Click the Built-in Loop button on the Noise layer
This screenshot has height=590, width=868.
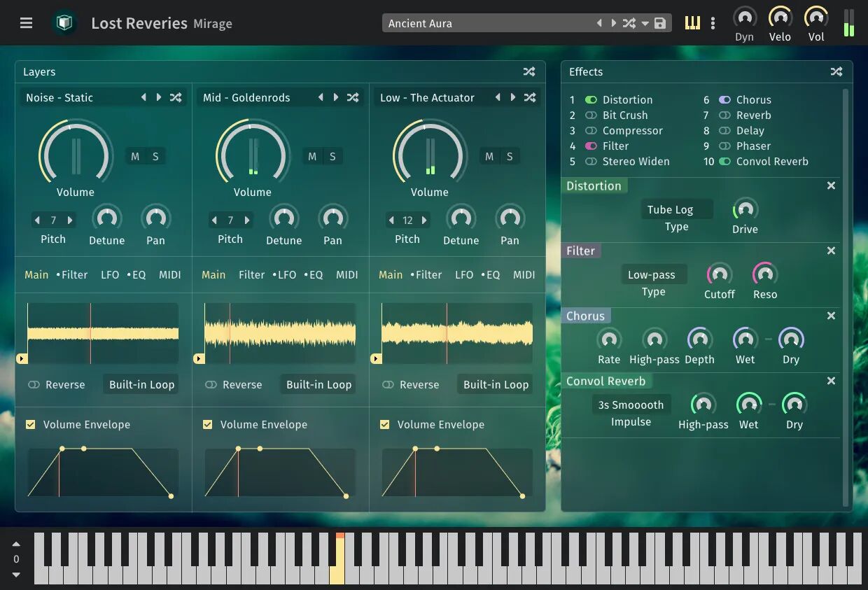click(x=140, y=384)
